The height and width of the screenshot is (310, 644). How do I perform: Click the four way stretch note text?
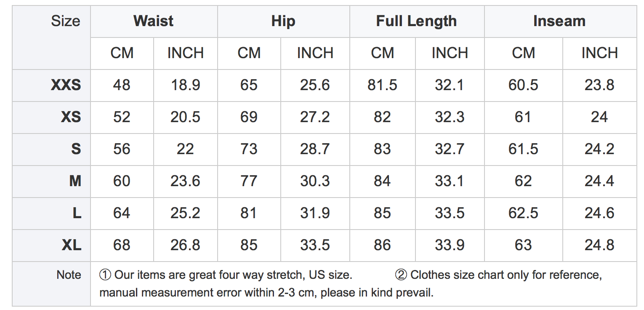(x=226, y=275)
